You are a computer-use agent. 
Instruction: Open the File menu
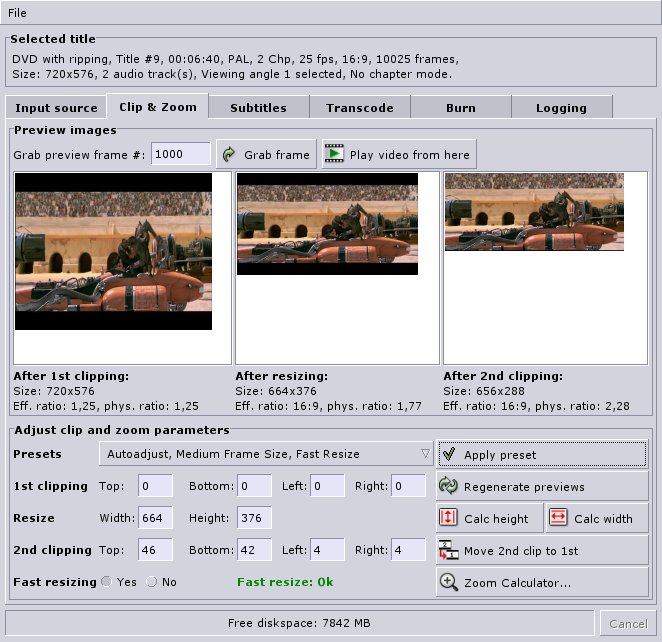pyautogui.click(x=17, y=13)
